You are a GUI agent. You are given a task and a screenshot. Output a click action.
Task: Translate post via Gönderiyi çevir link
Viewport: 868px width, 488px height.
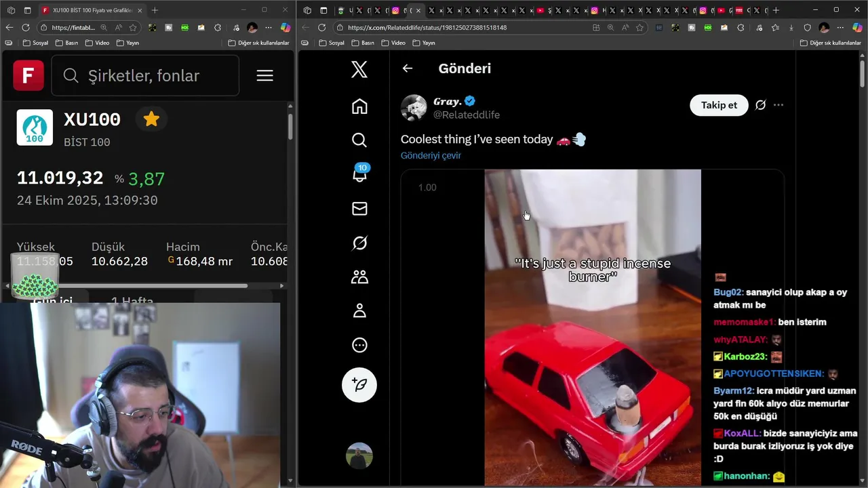431,155
